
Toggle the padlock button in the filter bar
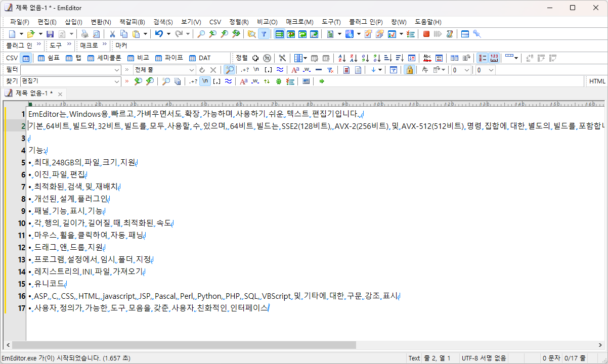pyautogui.click(x=409, y=70)
